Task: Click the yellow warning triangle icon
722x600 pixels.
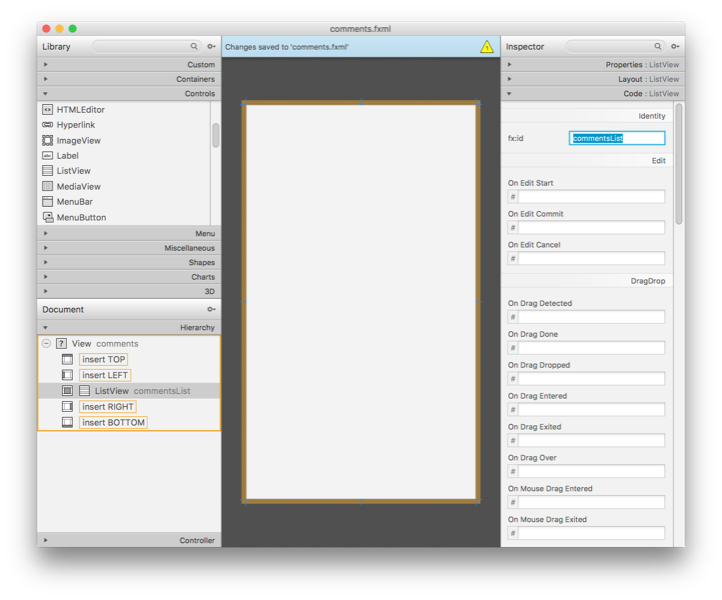Action: tap(486, 47)
